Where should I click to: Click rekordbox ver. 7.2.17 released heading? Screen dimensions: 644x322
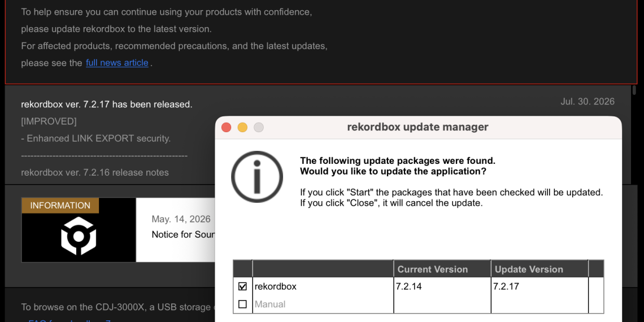[x=107, y=105]
